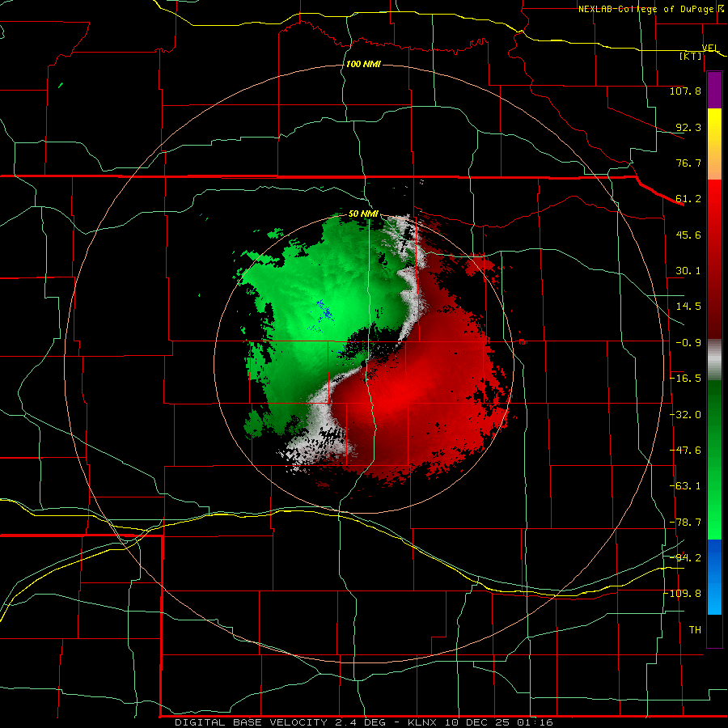Click the gray near-zero segment of color bar
The width and height of the screenshot is (728, 728).
(x=714, y=360)
